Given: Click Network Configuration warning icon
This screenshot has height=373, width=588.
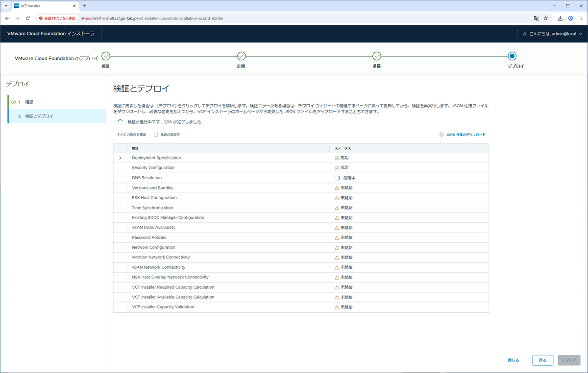Looking at the screenshot, I should pyautogui.click(x=337, y=248).
